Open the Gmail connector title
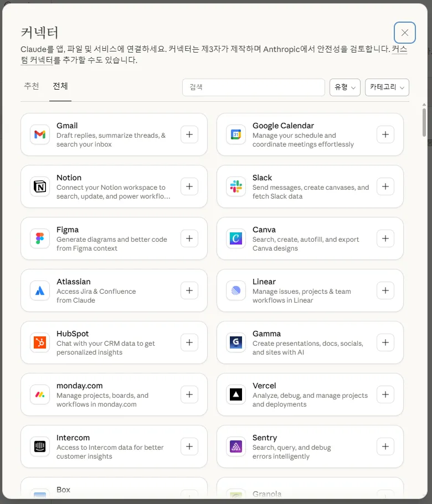 (x=67, y=126)
